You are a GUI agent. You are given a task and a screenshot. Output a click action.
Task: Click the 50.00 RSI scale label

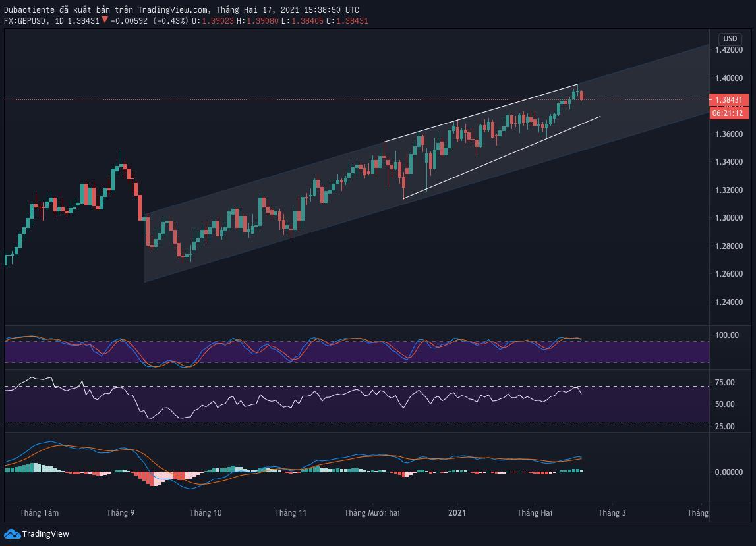724,404
